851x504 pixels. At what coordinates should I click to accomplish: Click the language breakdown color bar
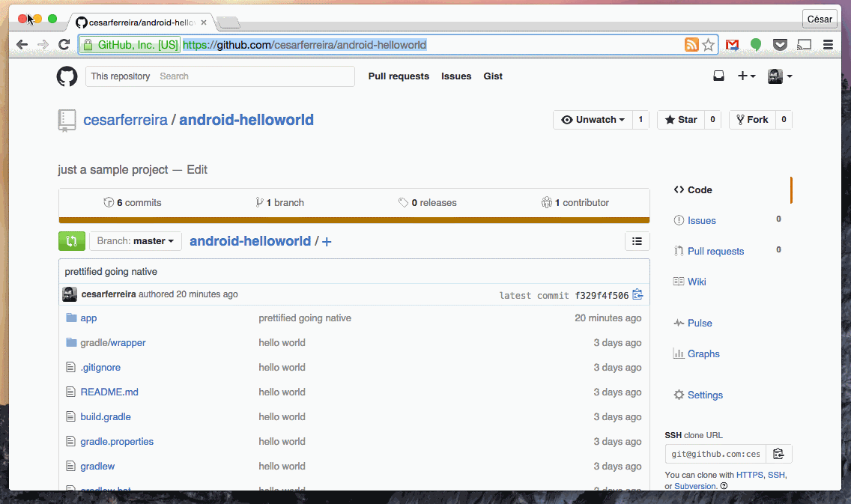point(354,220)
